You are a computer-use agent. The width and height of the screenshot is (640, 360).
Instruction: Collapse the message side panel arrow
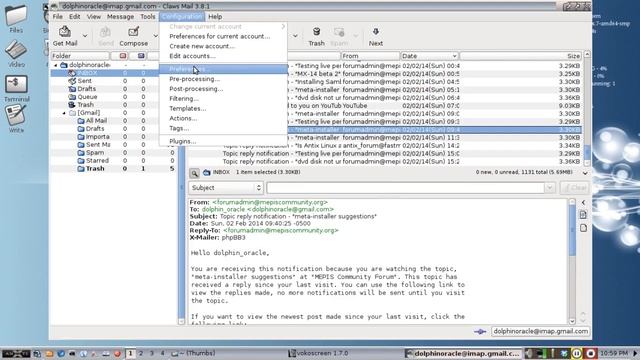(583, 202)
